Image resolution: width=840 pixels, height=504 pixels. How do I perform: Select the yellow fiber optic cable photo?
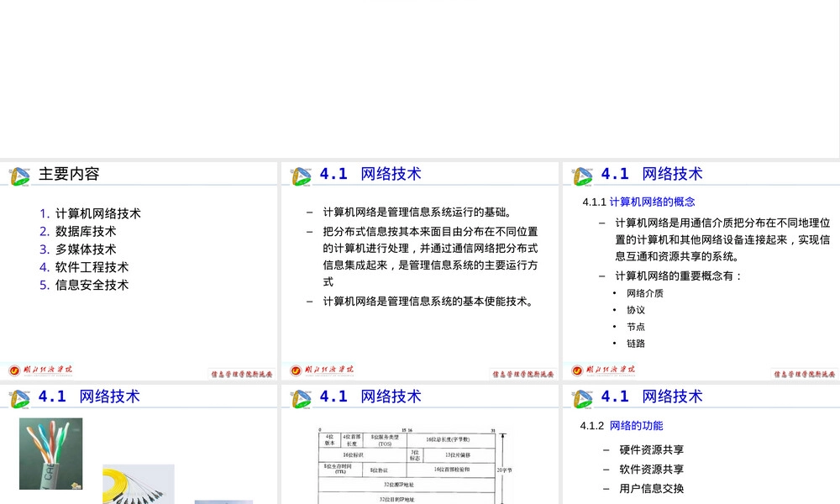pyautogui.click(x=139, y=484)
